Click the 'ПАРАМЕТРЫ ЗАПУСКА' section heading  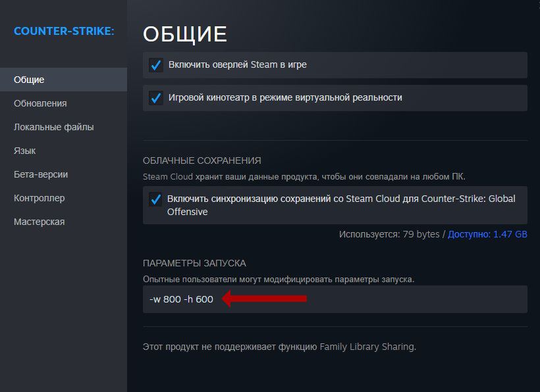click(x=194, y=263)
